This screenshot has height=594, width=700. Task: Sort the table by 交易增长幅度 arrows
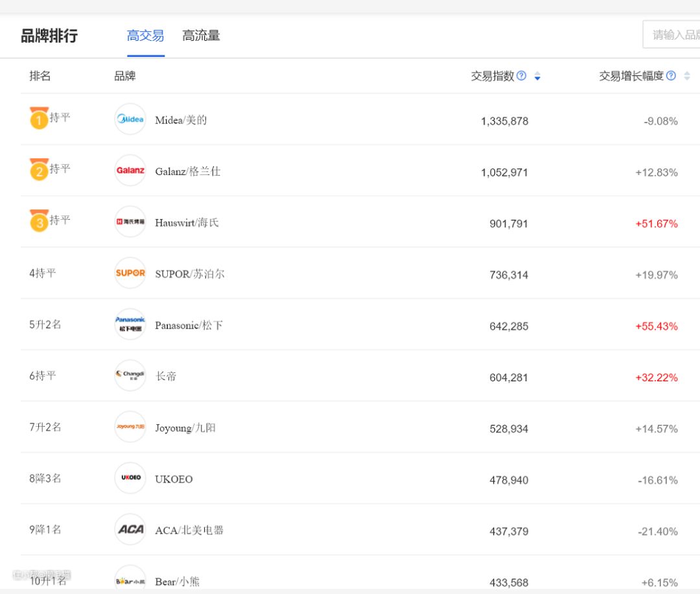click(x=687, y=77)
